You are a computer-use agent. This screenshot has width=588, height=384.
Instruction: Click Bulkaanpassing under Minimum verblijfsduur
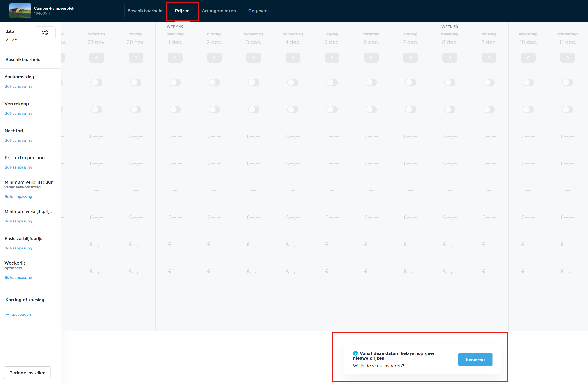pos(18,196)
